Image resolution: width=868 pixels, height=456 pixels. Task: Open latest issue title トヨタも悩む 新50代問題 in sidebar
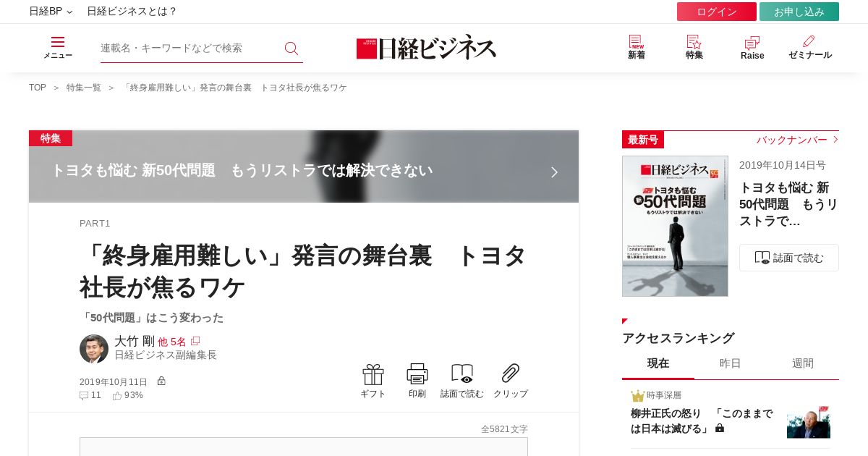(788, 204)
